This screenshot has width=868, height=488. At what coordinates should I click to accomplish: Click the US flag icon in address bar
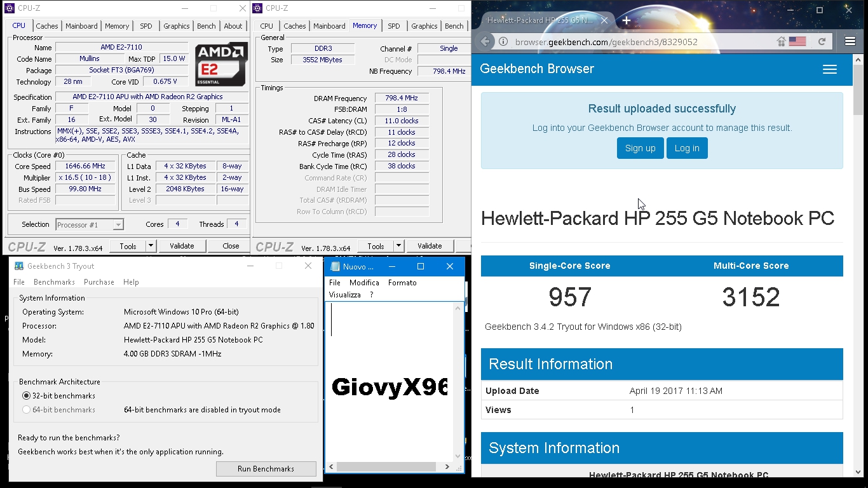[x=797, y=41]
